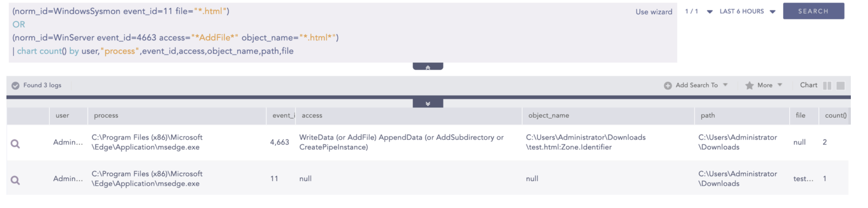Click the magnifier icon for event 4,663 row
Viewport: 868px width, 208px height.
(x=15, y=144)
